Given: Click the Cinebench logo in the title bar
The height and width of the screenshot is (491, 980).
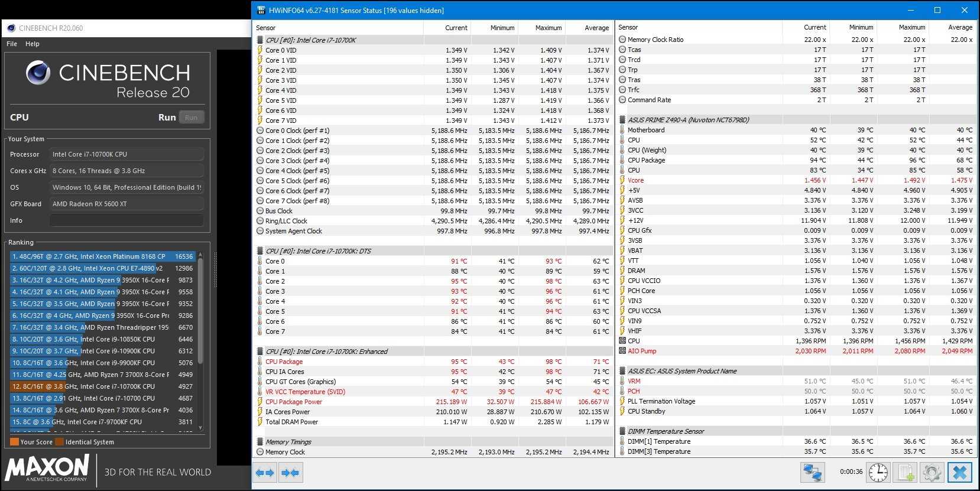Looking at the screenshot, I should (x=11, y=28).
